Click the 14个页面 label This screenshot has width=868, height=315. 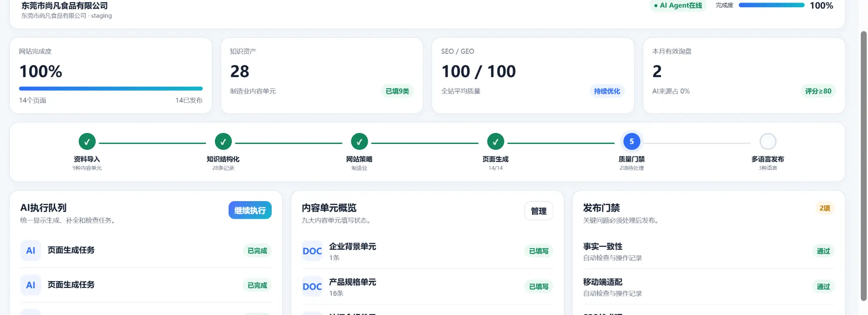pyautogui.click(x=33, y=100)
